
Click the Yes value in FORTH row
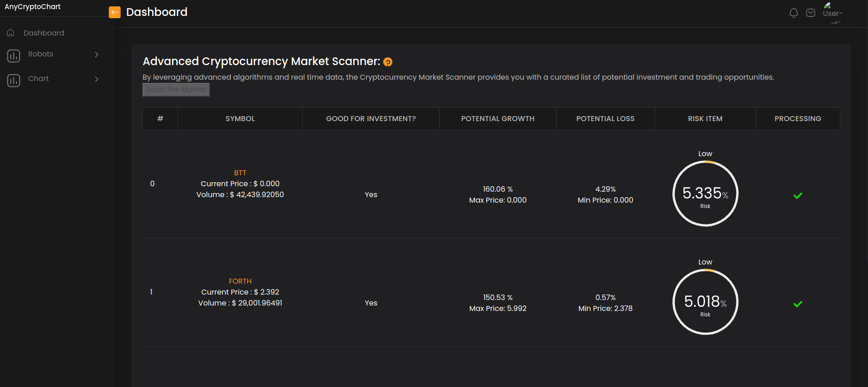click(x=371, y=303)
